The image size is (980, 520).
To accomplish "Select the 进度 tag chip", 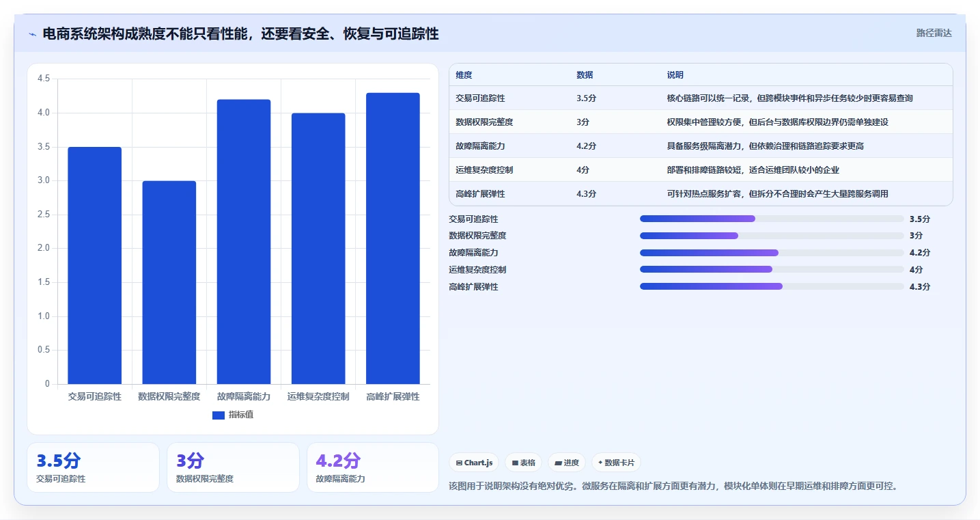I will (x=567, y=463).
